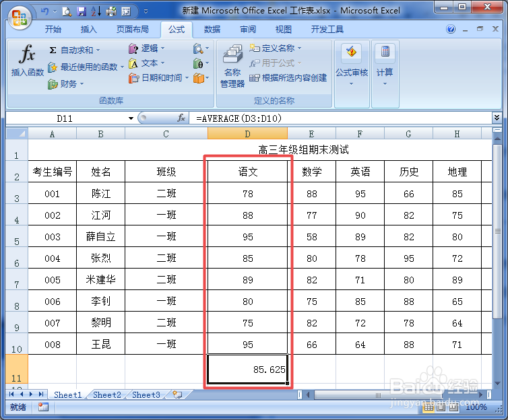Viewport: 508px width, 420px height.
Task: Click the macro record icon in status bar
Action: (x=43, y=407)
